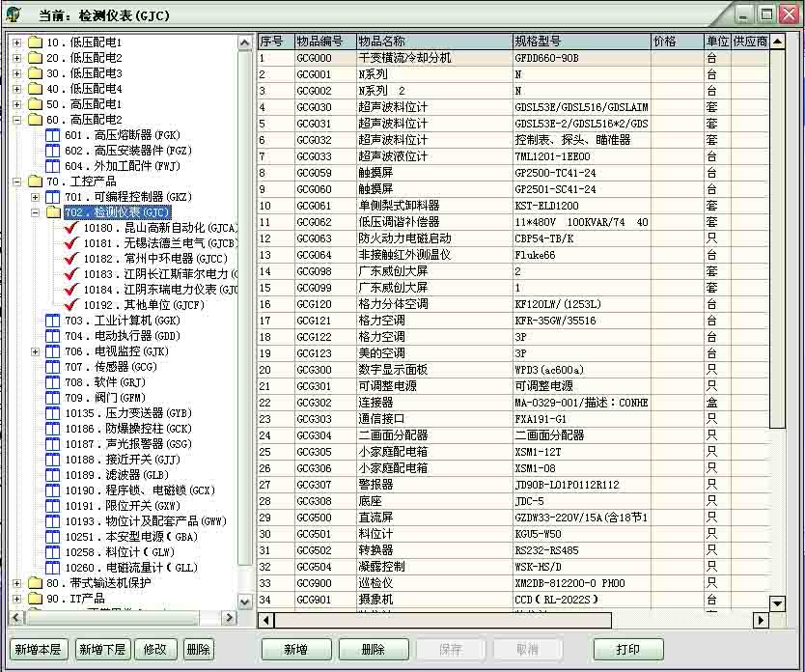
Task: Click the table icon beside 601.高压熔断器
Action: tap(52, 136)
